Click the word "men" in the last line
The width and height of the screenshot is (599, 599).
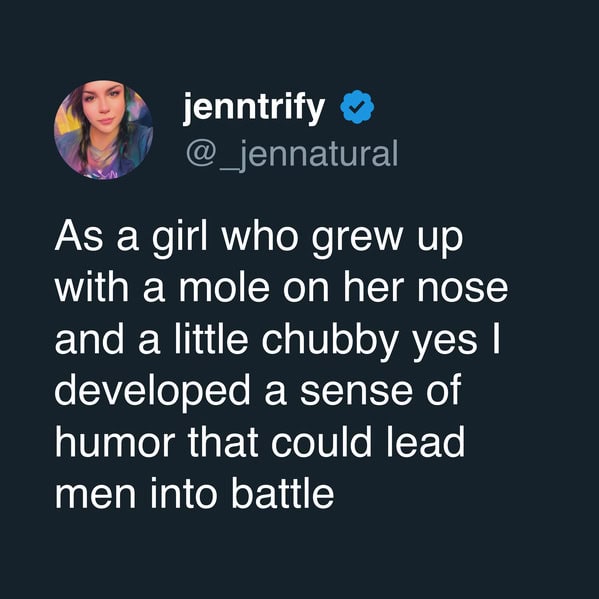[95, 495]
